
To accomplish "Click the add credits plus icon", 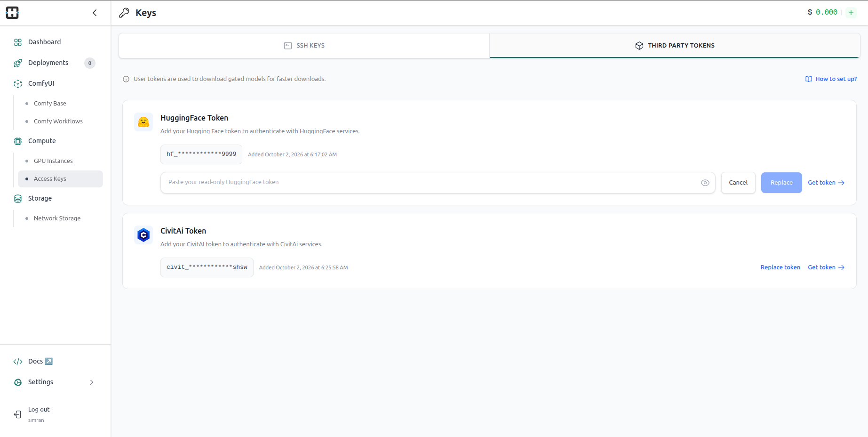I will [851, 13].
